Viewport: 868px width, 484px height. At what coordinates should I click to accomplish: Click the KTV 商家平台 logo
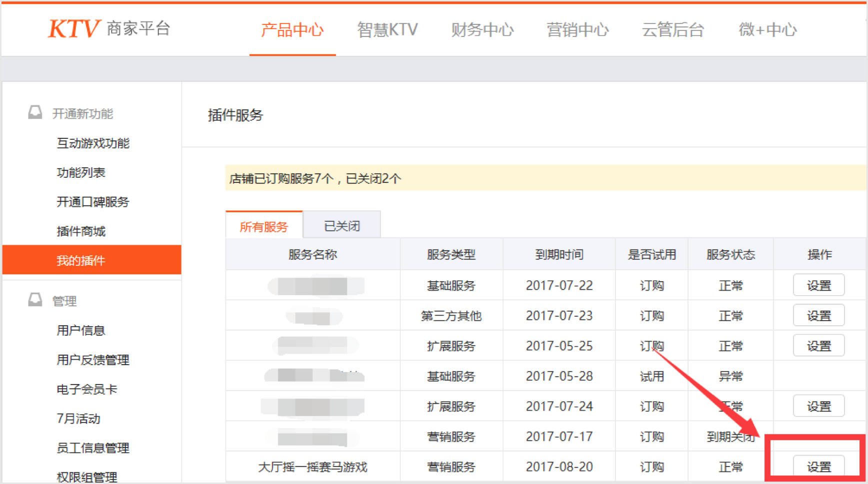109,28
